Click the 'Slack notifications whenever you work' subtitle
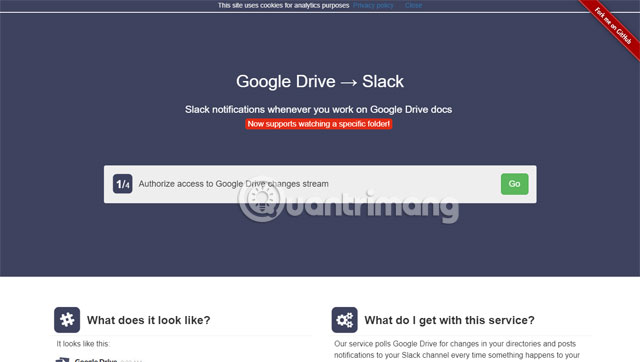The image size is (640, 362). point(318,109)
